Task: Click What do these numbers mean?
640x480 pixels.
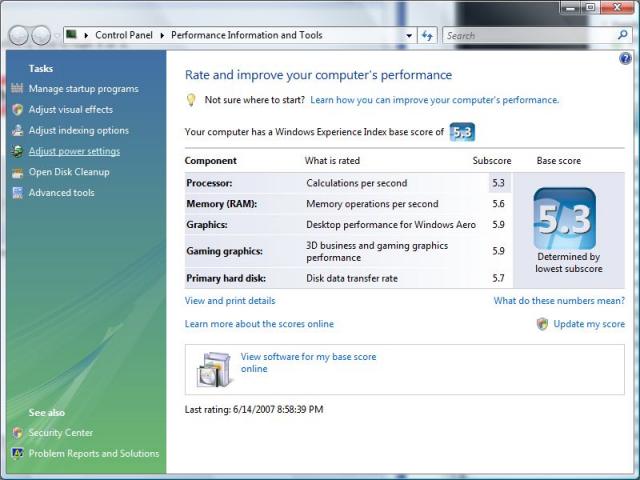Action: pyautogui.click(x=559, y=301)
